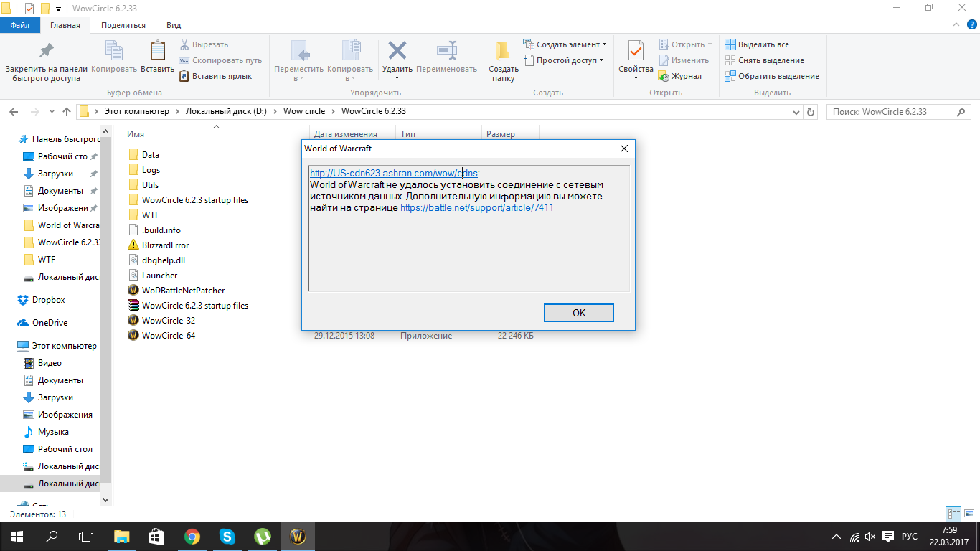980x551 pixels.
Task: Open the Share (Поделиться) ribbon tab
Action: 123,25
